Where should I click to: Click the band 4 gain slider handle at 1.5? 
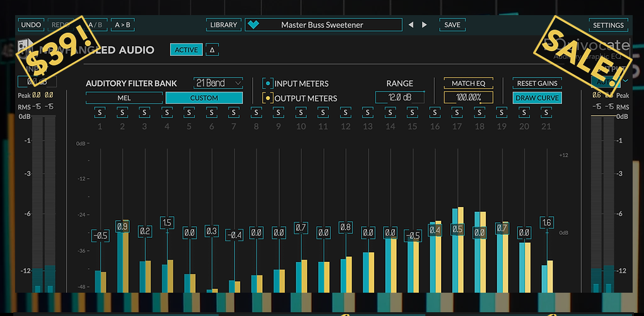click(x=167, y=223)
